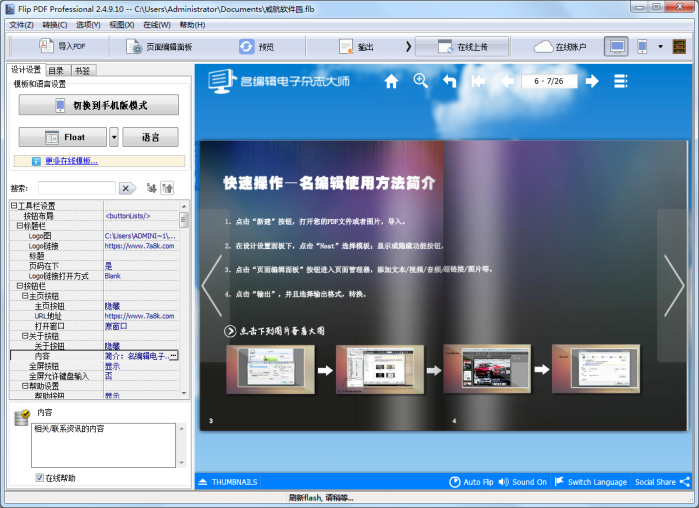Image resolution: width=699 pixels, height=508 pixels.
Task: Open Social Share
Action: tap(662, 482)
